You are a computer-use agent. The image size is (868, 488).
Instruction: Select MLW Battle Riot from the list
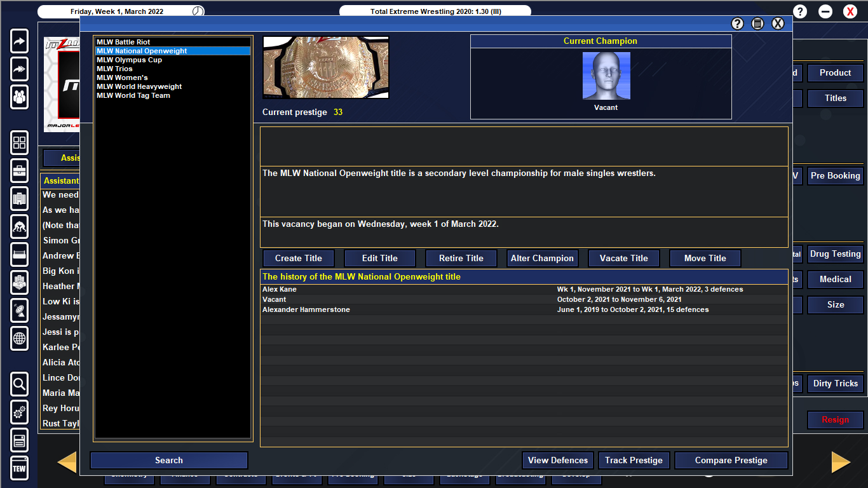pyautogui.click(x=123, y=42)
